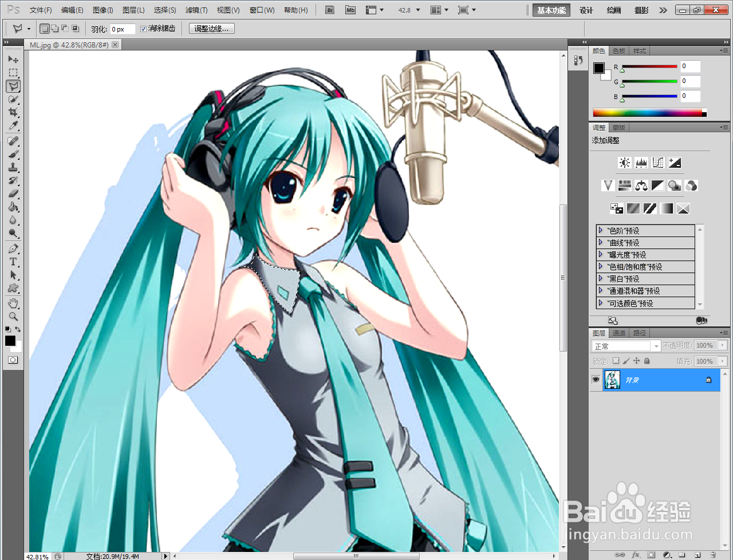Select the Blur tool

click(x=13, y=220)
